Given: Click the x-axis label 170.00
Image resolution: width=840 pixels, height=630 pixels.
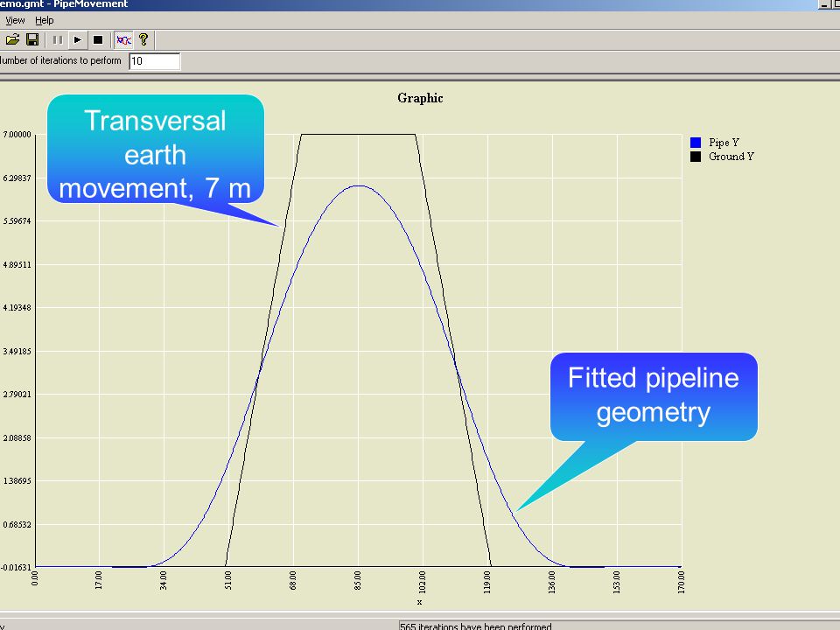Looking at the screenshot, I should tap(681, 583).
